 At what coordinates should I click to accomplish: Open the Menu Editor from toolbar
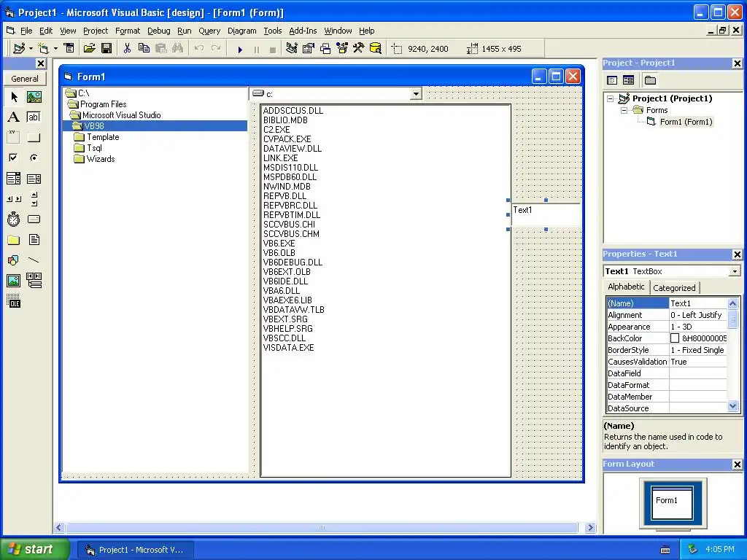point(69,48)
